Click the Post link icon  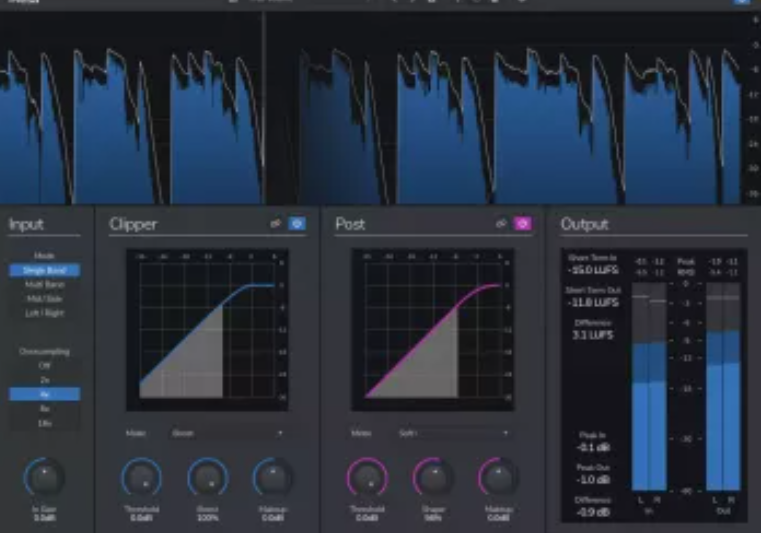pos(500,224)
